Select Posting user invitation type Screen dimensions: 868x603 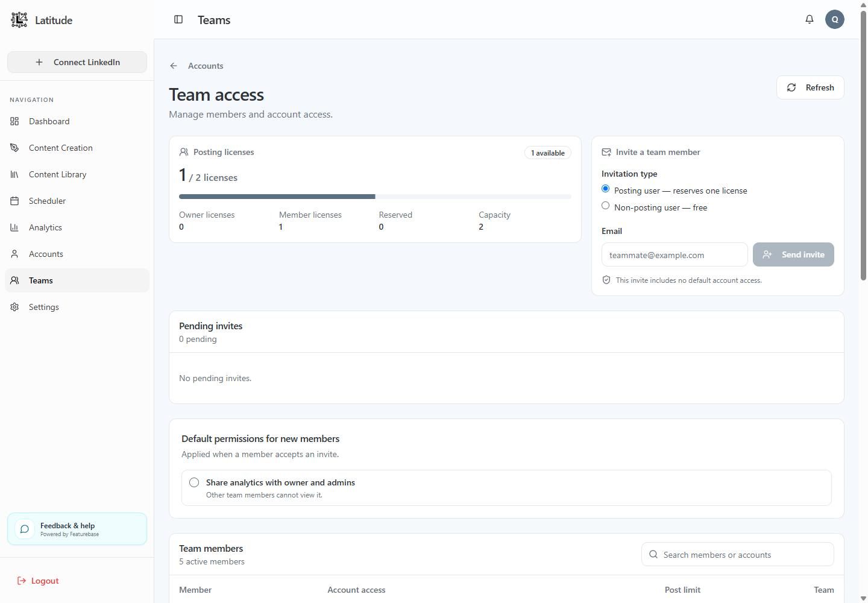(x=606, y=189)
